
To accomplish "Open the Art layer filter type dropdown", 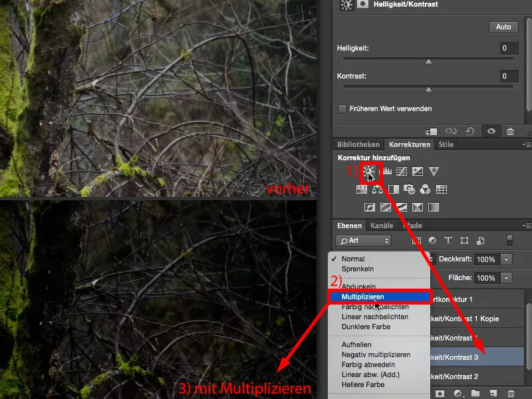I will 363,241.
